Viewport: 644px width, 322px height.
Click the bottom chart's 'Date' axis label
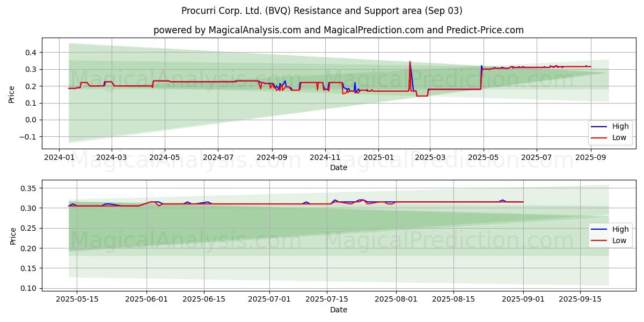[x=339, y=310]
